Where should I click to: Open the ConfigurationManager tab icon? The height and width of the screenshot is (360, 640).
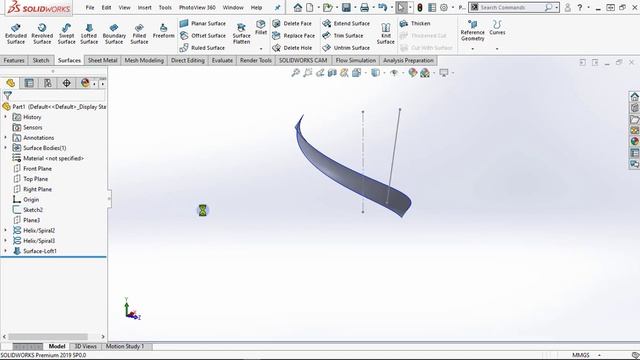(x=48, y=83)
